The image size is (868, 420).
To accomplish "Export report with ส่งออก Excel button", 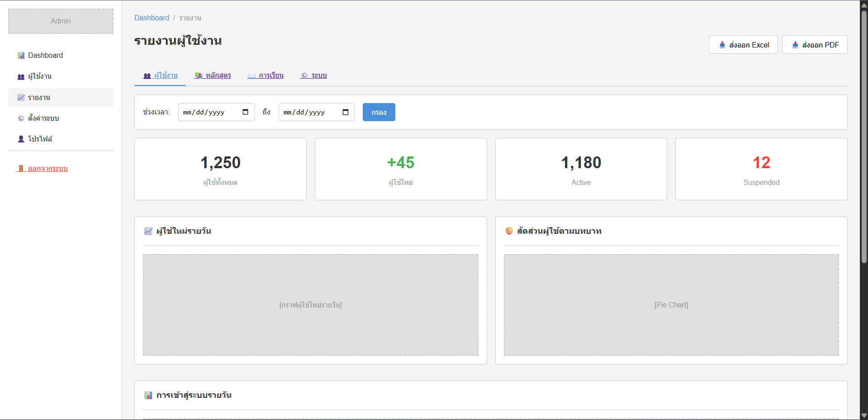I will [743, 45].
